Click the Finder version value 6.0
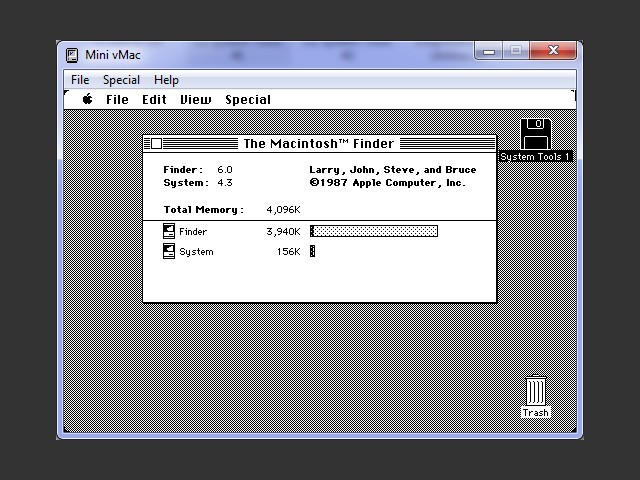Image resolution: width=640 pixels, height=480 pixels. 224,169
